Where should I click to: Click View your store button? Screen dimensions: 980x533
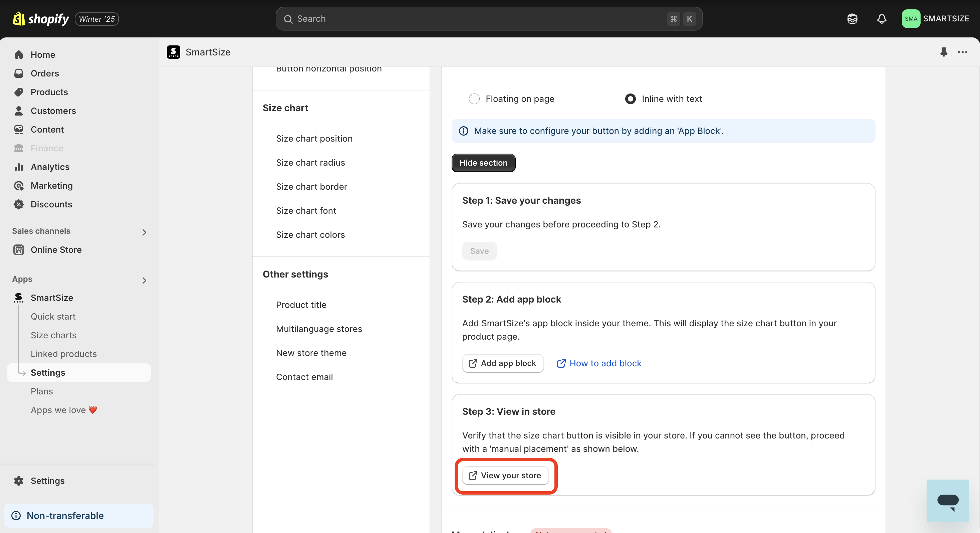click(x=505, y=476)
